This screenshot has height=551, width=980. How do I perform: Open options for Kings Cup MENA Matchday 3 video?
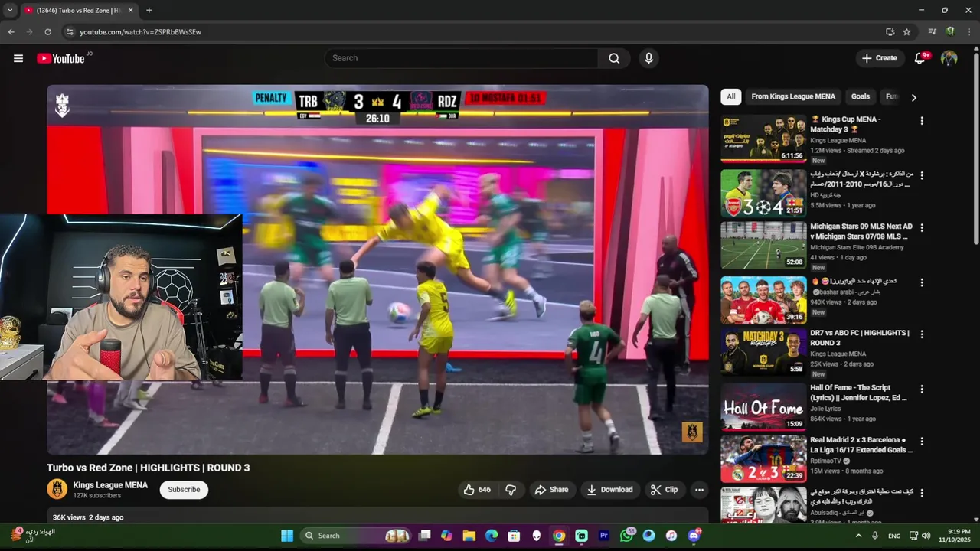(922, 121)
